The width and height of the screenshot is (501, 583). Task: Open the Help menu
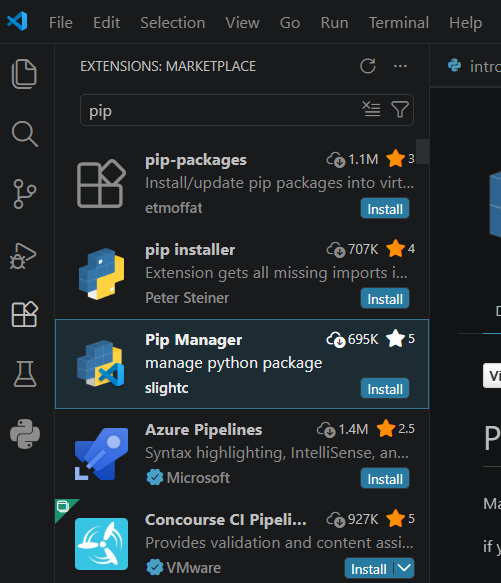pyautogui.click(x=465, y=23)
